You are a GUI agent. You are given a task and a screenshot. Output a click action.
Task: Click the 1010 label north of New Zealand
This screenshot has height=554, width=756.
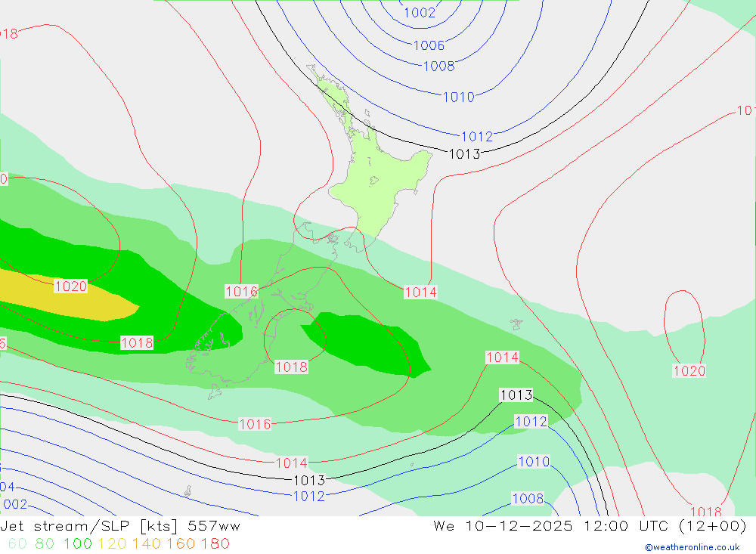459,97
